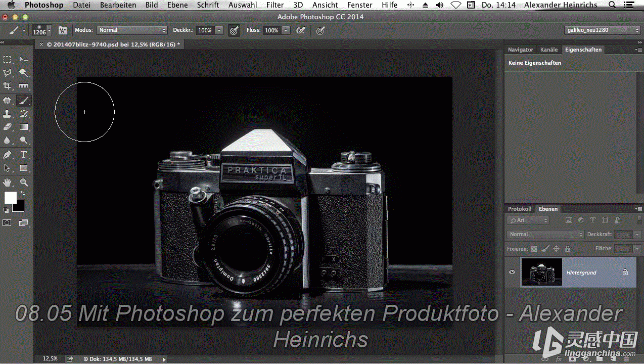This screenshot has width=644, height=364.
Task: Choose the Polygonal Lasso tool
Action: 8,73
